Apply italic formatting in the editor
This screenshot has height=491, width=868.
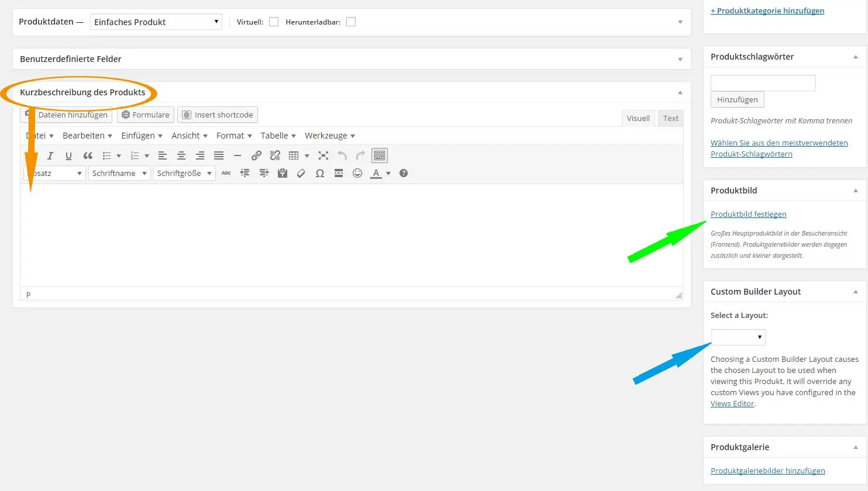pyautogui.click(x=50, y=155)
